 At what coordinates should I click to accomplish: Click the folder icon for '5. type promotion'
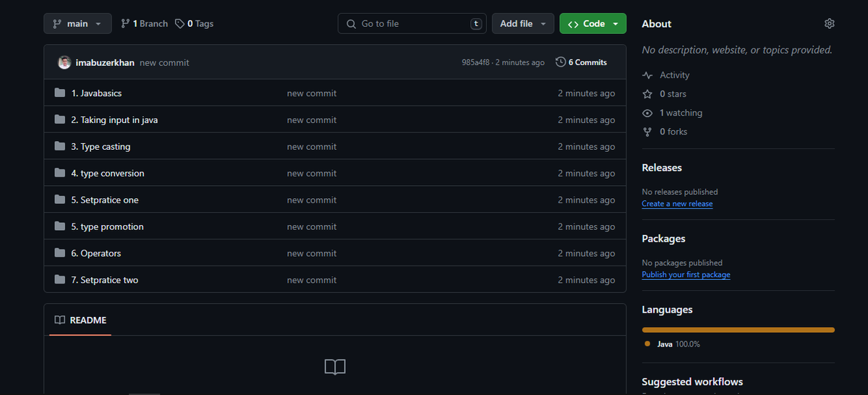[x=60, y=227]
